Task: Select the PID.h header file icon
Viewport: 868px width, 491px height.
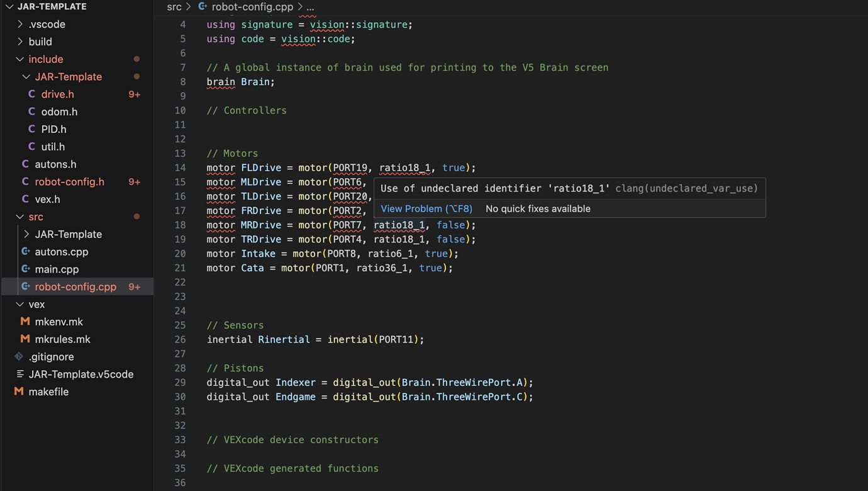Action: pos(32,129)
